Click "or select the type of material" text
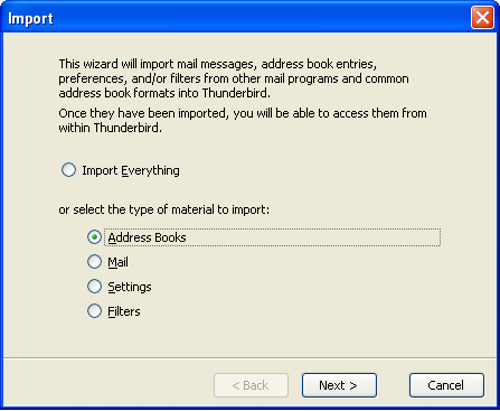 pos(164,210)
